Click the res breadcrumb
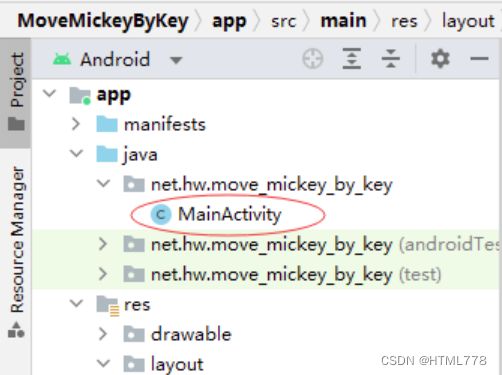The height and width of the screenshot is (375, 502). pyautogui.click(x=404, y=22)
